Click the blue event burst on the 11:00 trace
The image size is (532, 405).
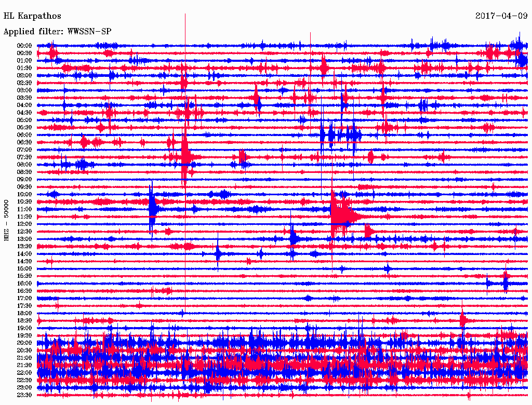(153, 209)
